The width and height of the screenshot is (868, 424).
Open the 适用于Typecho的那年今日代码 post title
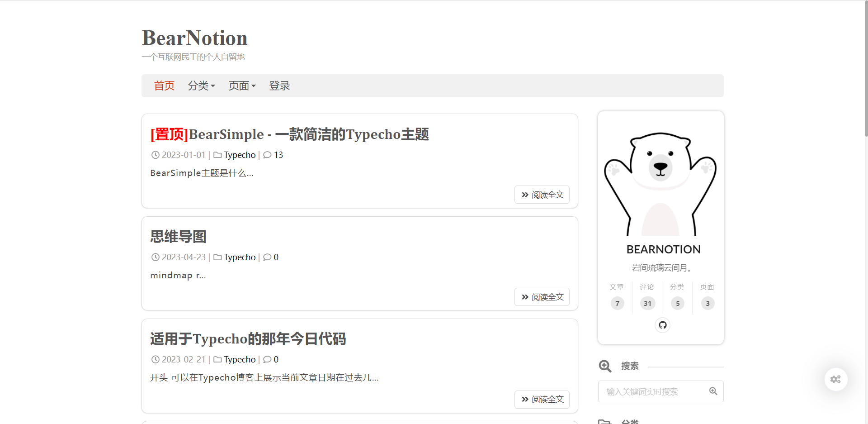tap(248, 338)
